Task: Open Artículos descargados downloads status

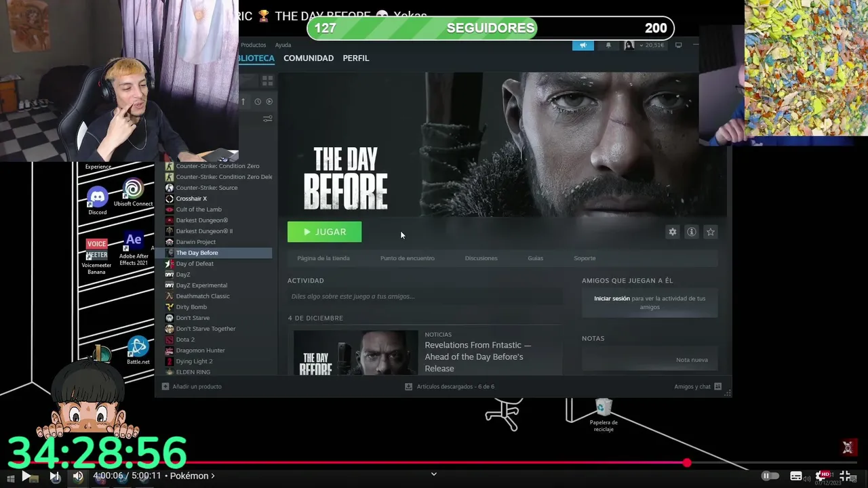Action: coord(450,386)
